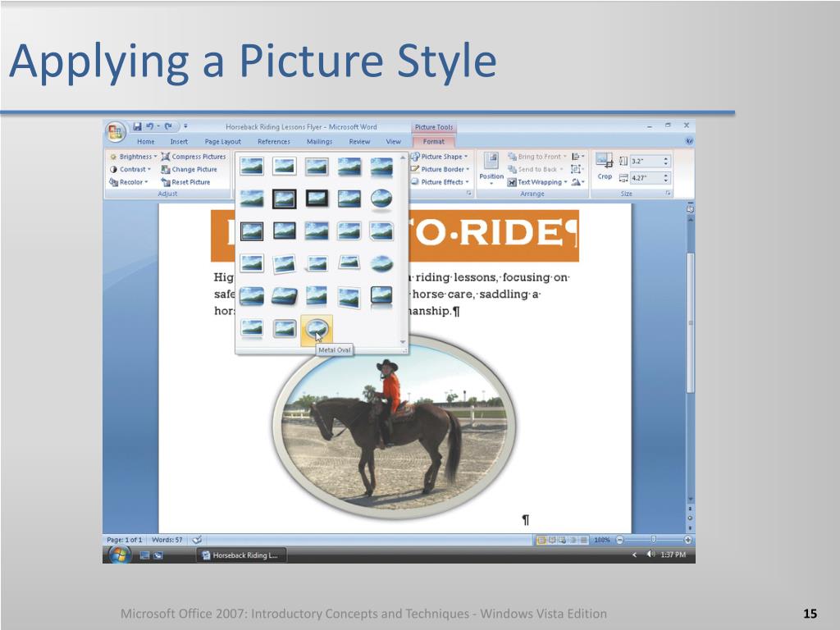This screenshot has height=630, width=840.
Task: Undo the last action
Action: [149, 126]
